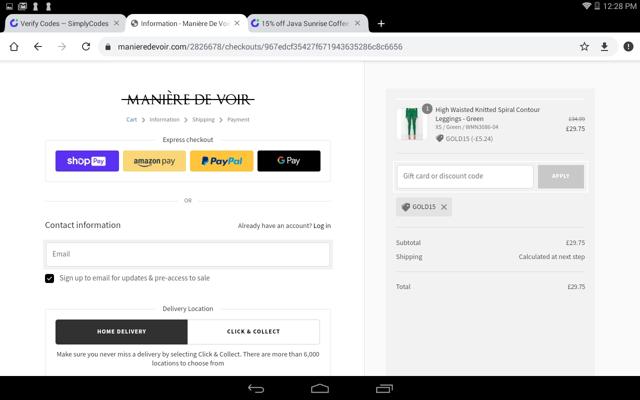The width and height of the screenshot is (640, 400).
Task: Click the Log in link
Action: coord(322,226)
